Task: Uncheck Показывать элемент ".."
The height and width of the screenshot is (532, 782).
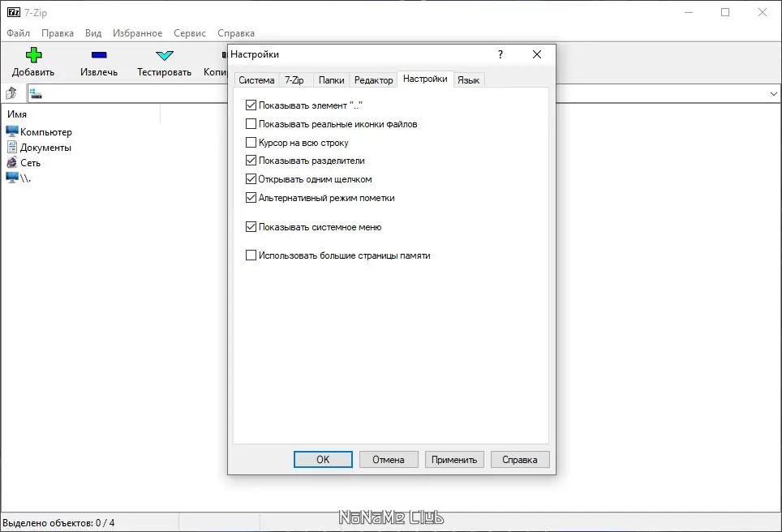Action: pos(251,105)
